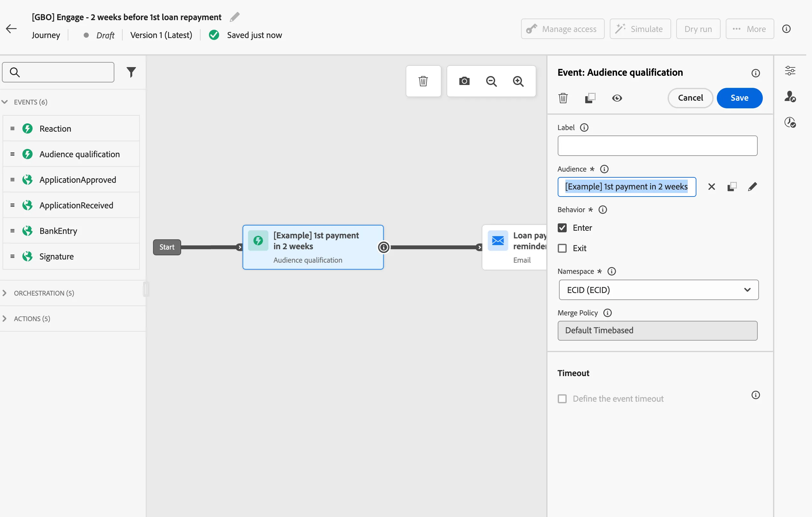Select the BankEntry event

click(71, 231)
